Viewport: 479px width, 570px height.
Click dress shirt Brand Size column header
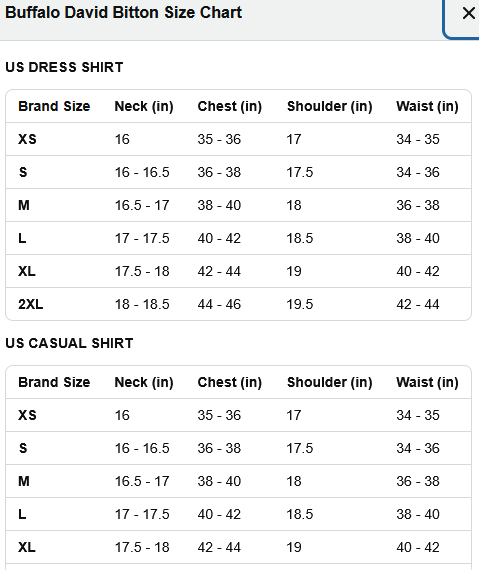pyautogui.click(x=54, y=106)
